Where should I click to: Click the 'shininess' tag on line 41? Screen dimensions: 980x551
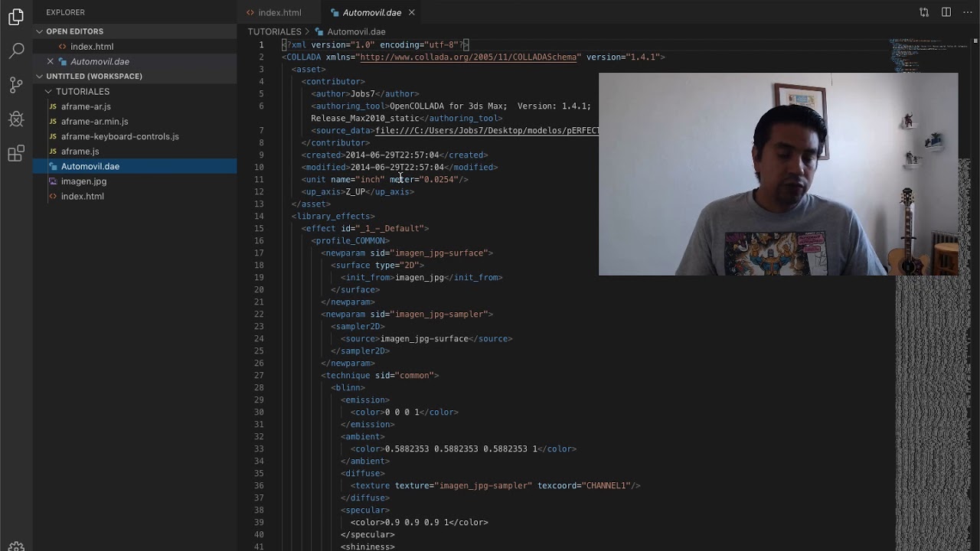(x=367, y=546)
